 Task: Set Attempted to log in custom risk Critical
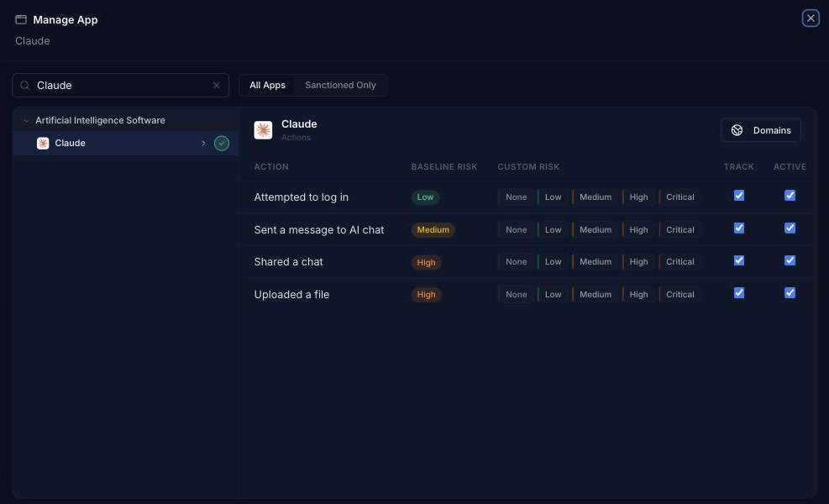pos(679,197)
